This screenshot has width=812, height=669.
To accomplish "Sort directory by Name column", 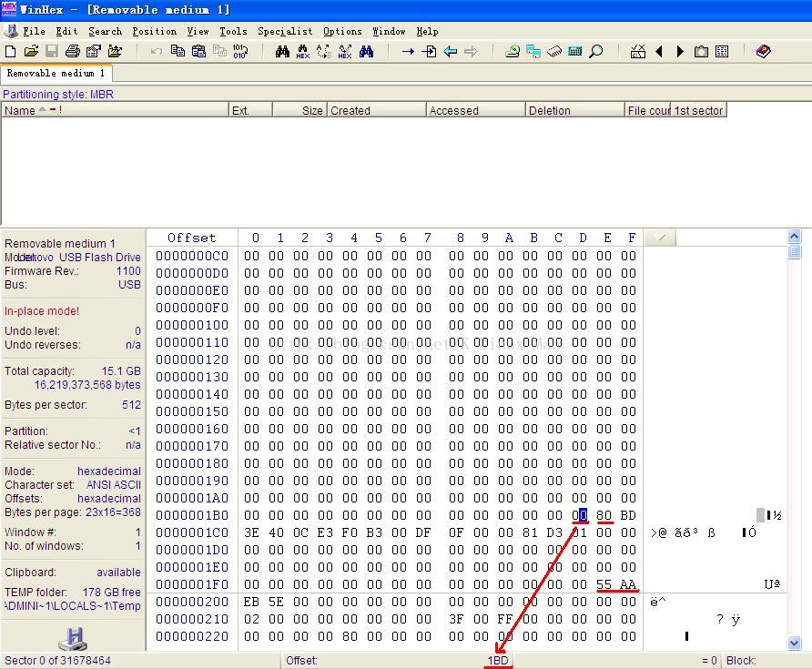I will coord(115,110).
